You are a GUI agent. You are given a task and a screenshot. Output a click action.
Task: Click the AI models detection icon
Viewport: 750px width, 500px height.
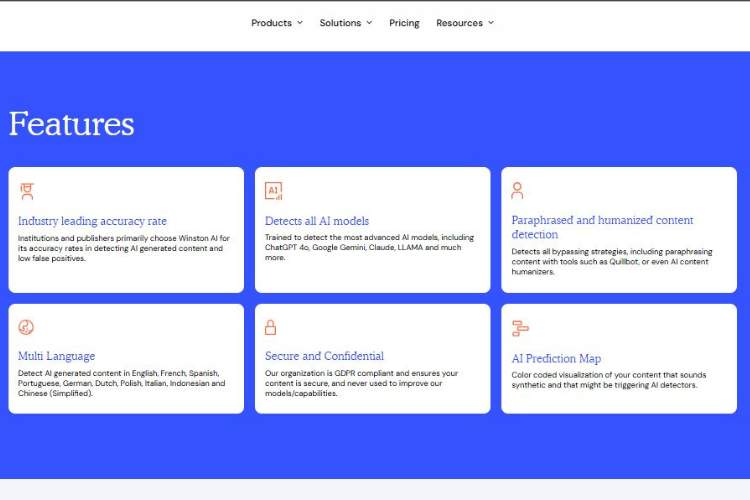point(273,191)
